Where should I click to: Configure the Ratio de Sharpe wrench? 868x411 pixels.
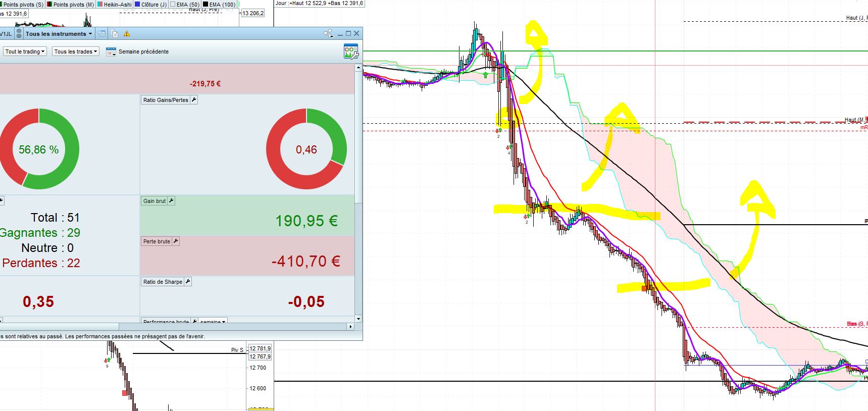(188, 282)
